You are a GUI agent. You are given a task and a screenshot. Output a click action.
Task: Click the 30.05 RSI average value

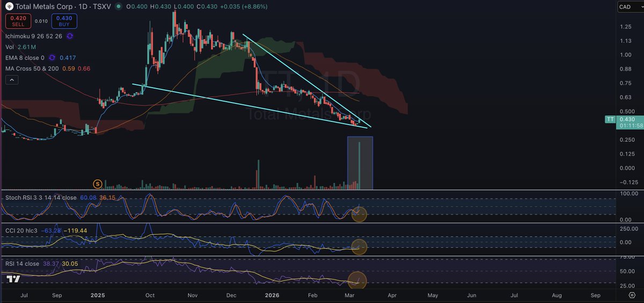click(x=70, y=264)
